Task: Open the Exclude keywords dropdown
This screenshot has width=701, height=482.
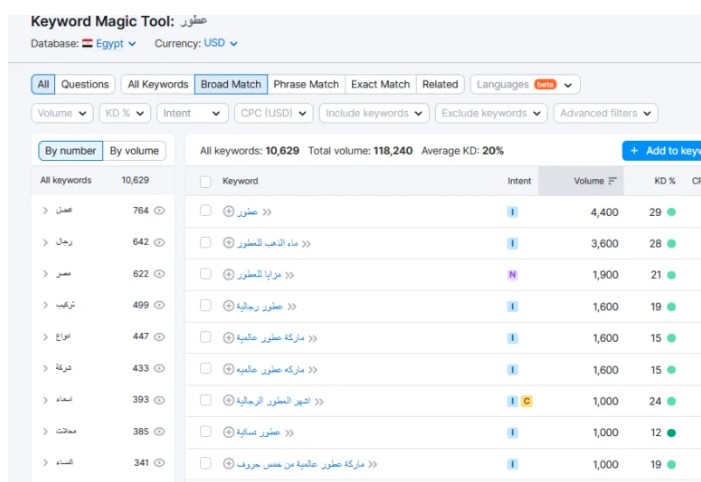Action: click(x=491, y=113)
